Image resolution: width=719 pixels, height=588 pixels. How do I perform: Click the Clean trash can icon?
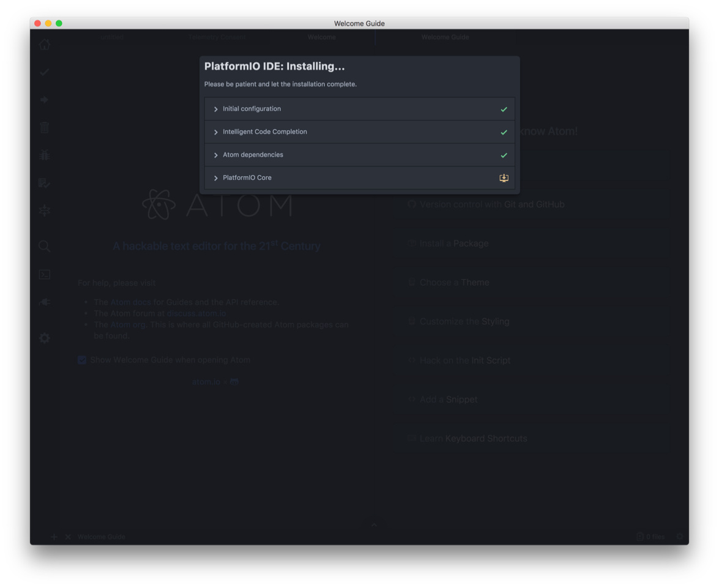click(45, 127)
